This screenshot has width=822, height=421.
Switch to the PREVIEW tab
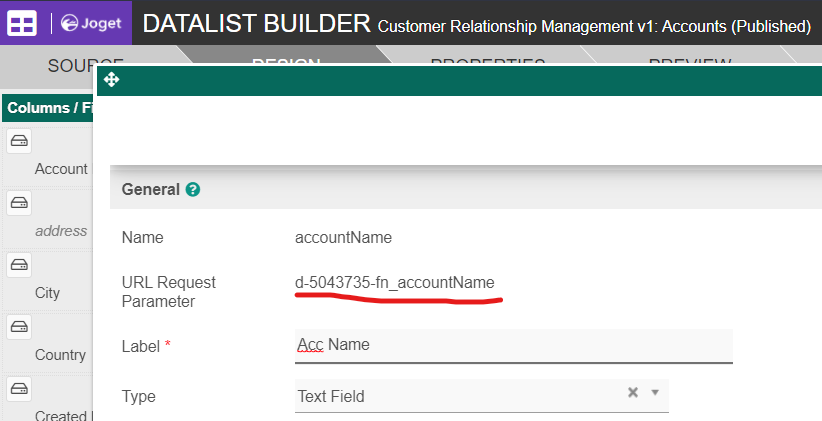coord(690,65)
